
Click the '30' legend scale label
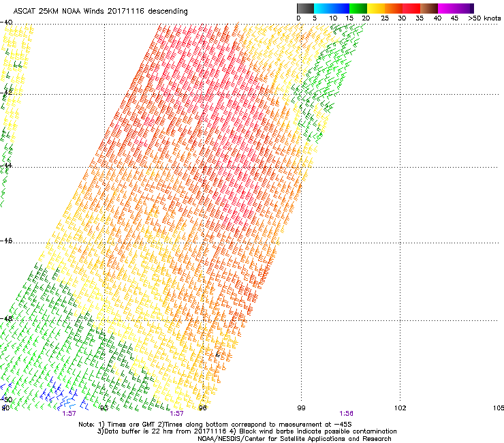click(402, 18)
